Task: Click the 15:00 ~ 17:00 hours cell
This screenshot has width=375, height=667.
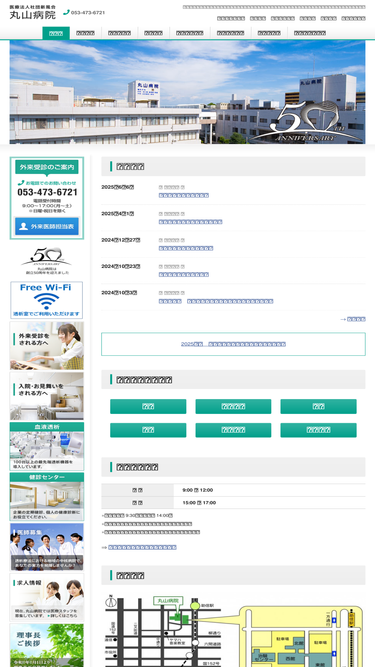Action: point(270,502)
